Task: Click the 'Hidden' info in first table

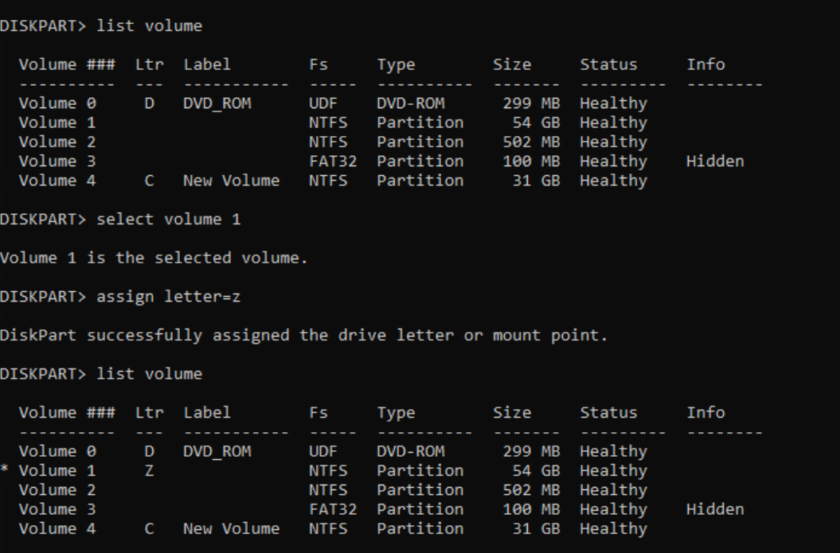Action: (715, 161)
